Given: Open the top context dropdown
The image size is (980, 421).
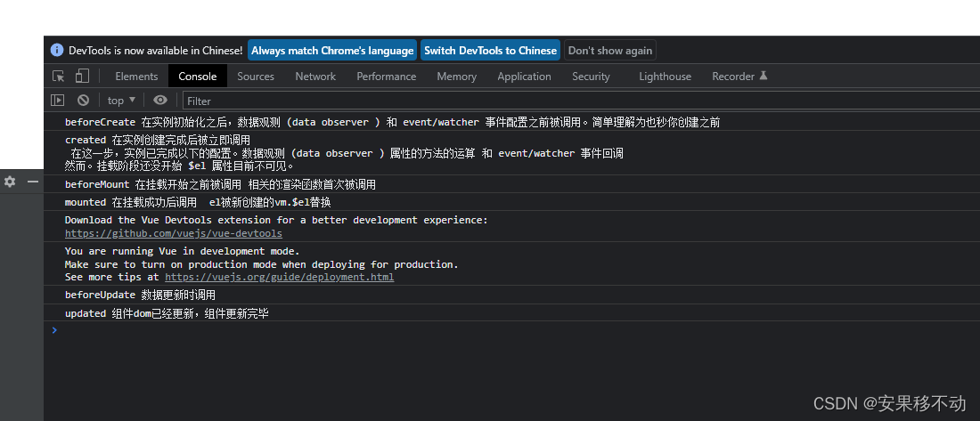Looking at the screenshot, I should pyautogui.click(x=121, y=100).
